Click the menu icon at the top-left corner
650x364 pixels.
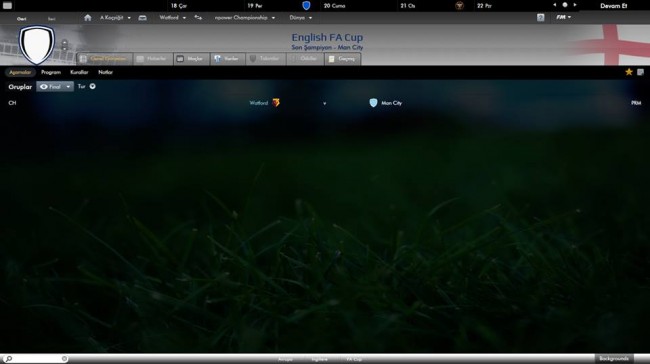point(7,5)
